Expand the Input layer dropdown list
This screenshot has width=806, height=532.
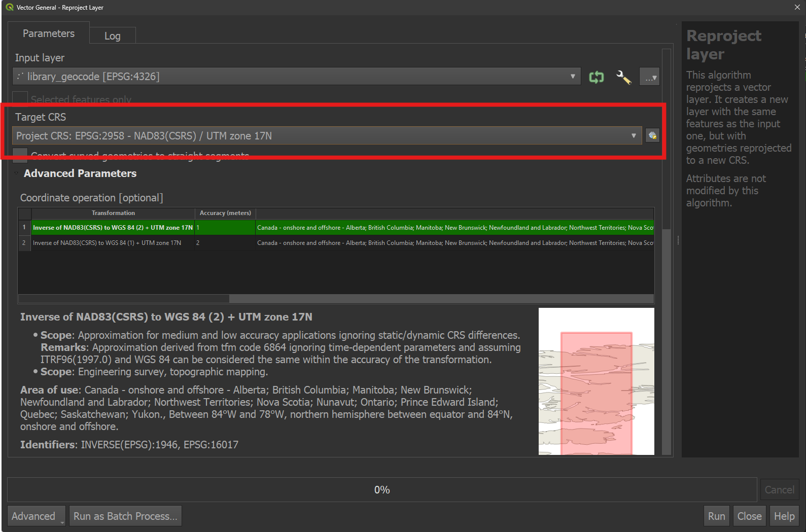click(296, 77)
